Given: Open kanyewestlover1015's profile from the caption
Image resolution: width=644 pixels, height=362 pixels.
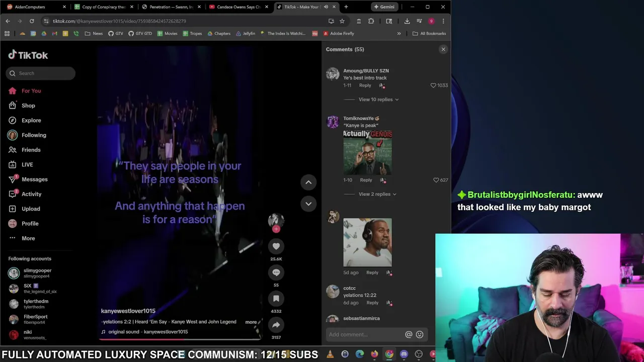Looking at the screenshot, I should coord(128,311).
